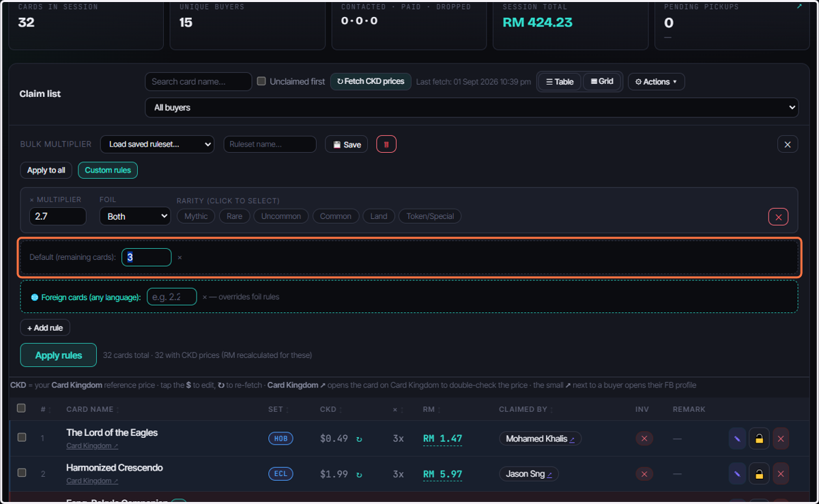Screen dimensions: 819x504
Task: Click Fetch CKD prices button
Action: [x=371, y=82]
